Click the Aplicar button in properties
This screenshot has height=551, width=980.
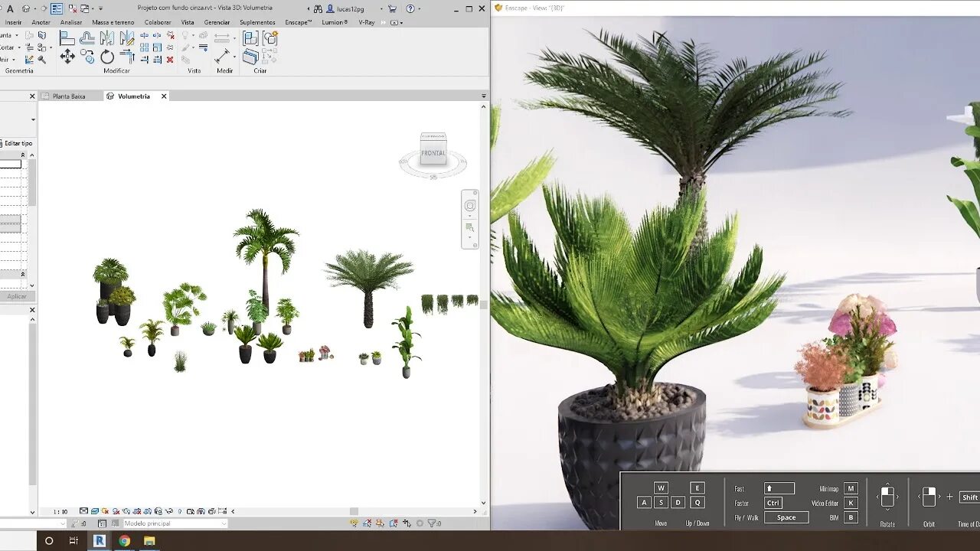pyautogui.click(x=17, y=296)
